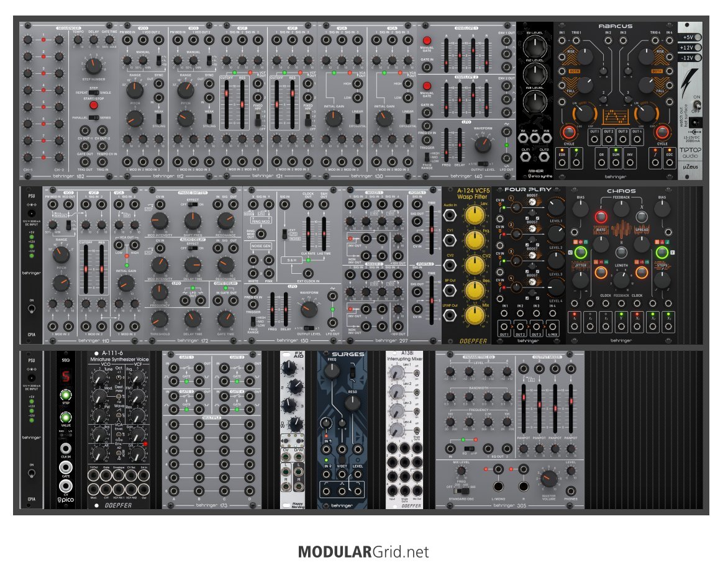Viewport: 728px width, 565px height.
Task: Turn the Threshold knob on the 172
Action: coord(159,319)
